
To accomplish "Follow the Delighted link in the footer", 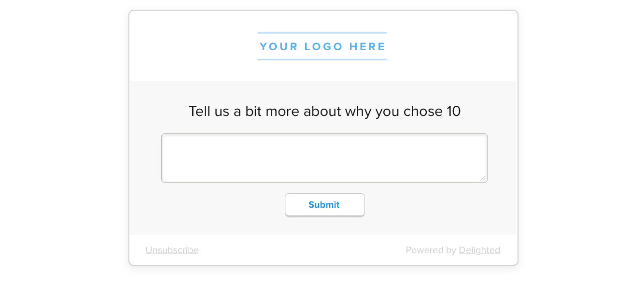I will [479, 250].
